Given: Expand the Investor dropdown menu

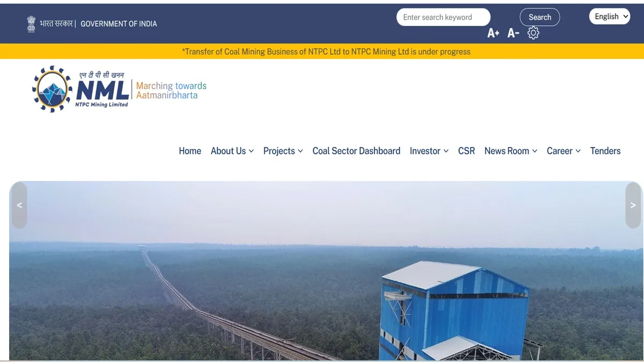Looking at the screenshot, I should (x=429, y=151).
